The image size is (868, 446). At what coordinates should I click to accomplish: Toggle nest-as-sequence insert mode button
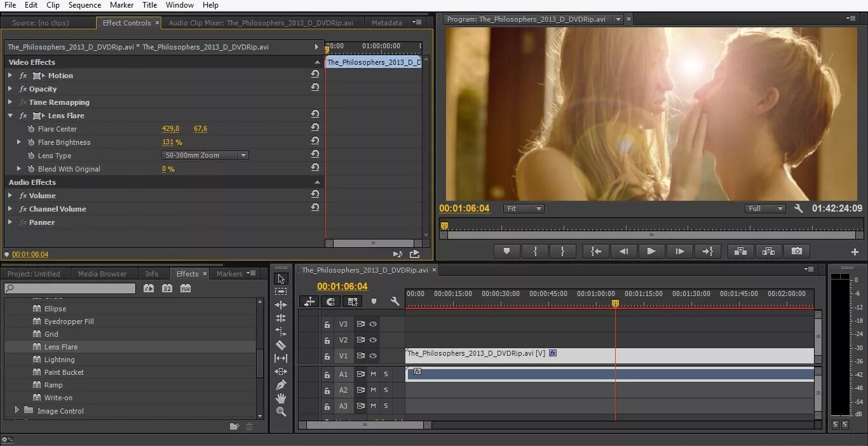(309, 302)
